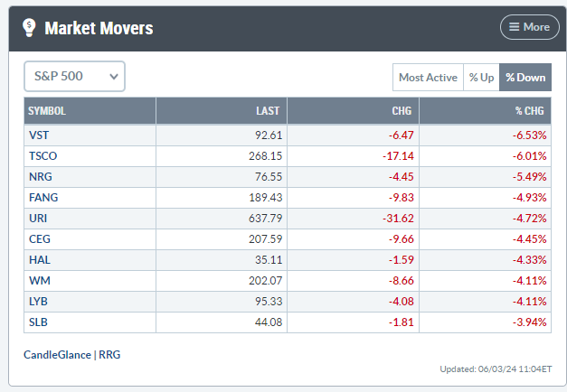Viewport: 567px width, 392px height.
Task: Select the SLB ticker
Action: coord(38,322)
